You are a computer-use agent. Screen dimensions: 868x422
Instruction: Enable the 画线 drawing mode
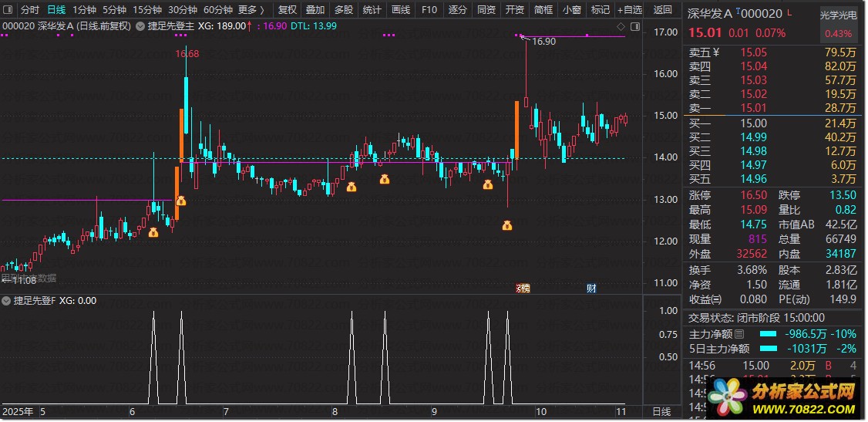click(400, 9)
